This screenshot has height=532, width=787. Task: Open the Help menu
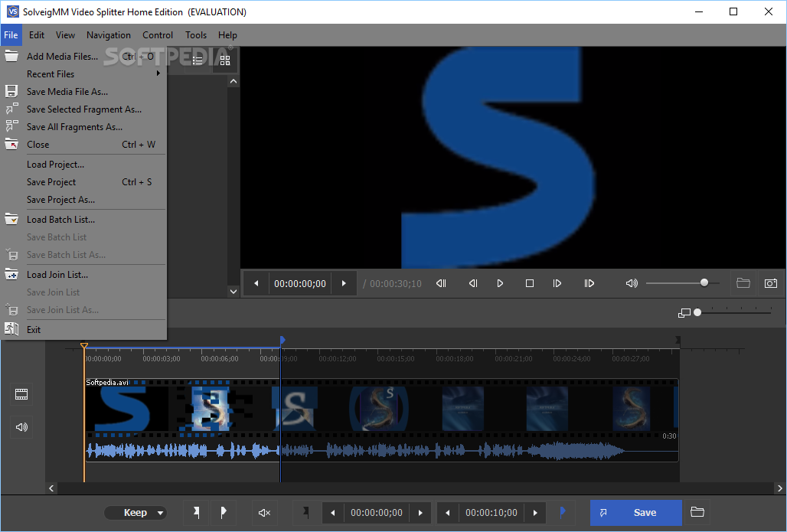click(x=227, y=35)
